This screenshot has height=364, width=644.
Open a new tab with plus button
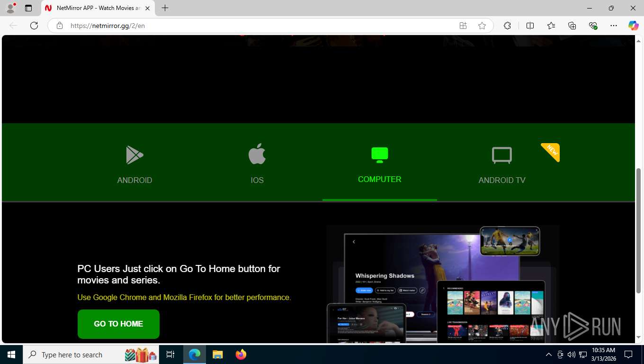[165, 8]
